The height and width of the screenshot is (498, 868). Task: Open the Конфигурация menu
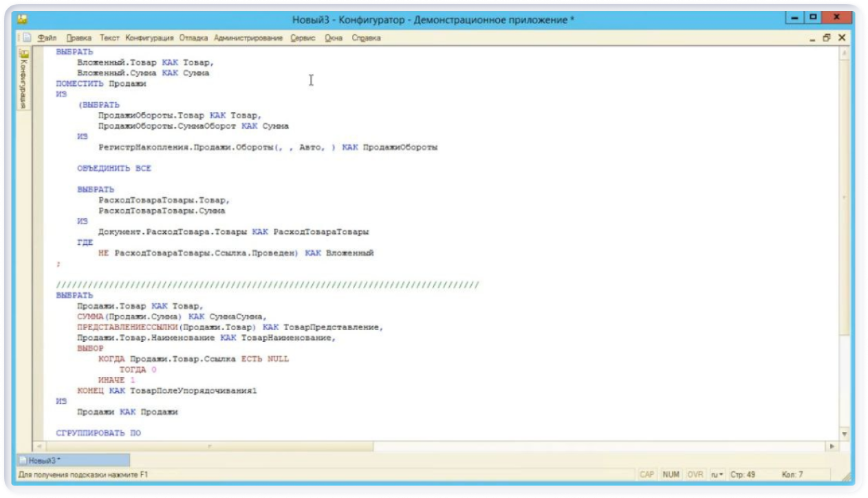tap(149, 38)
